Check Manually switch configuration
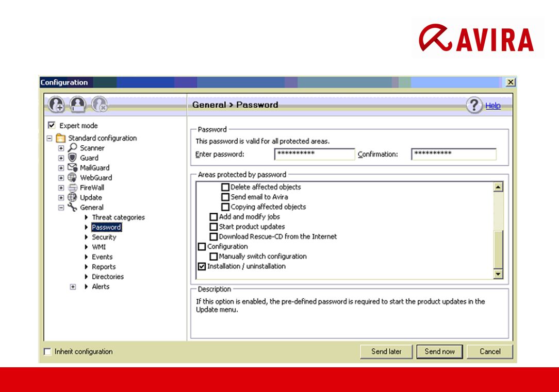 213,257
